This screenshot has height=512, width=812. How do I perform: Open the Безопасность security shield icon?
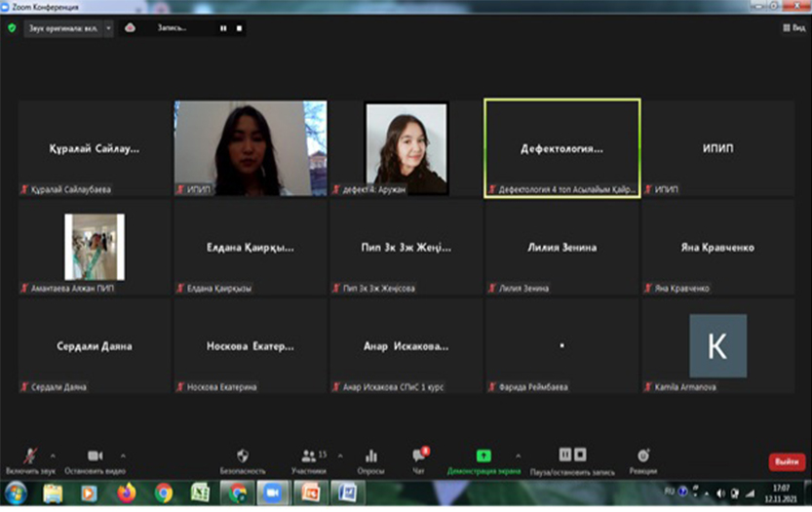tap(243, 456)
